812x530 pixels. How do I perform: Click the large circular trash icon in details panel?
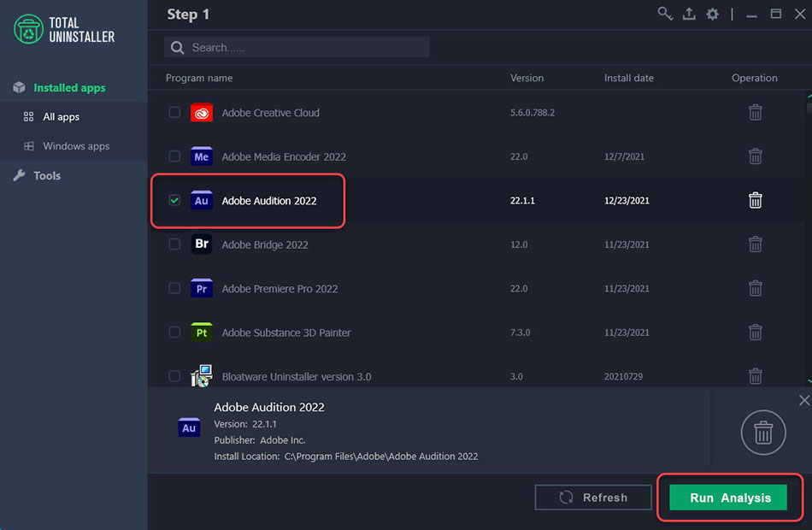click(762, 432)
